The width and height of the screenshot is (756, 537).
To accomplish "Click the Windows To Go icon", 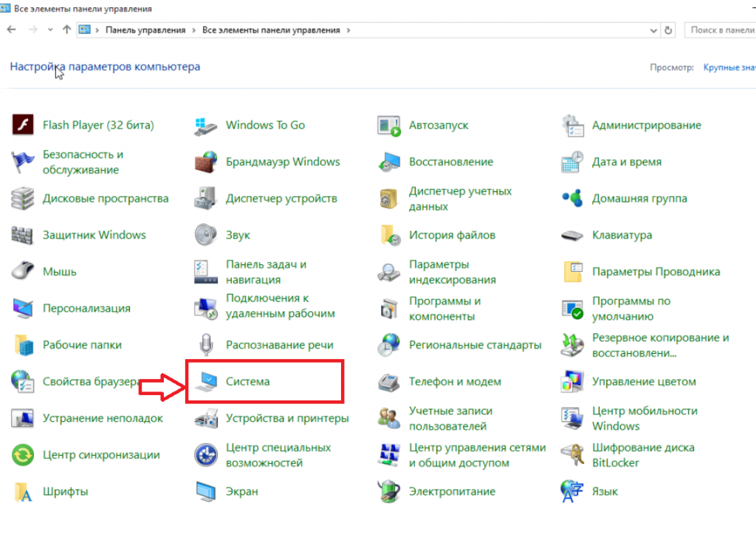I will click(x=206, y=126).
